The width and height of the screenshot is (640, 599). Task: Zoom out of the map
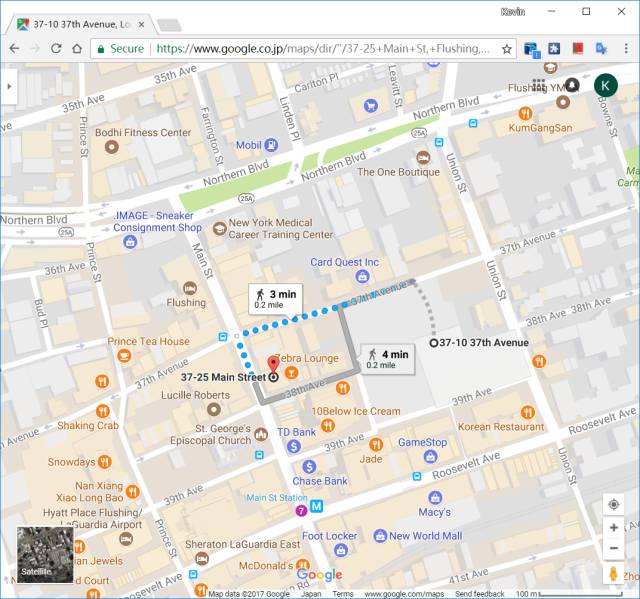coord(613,548)
